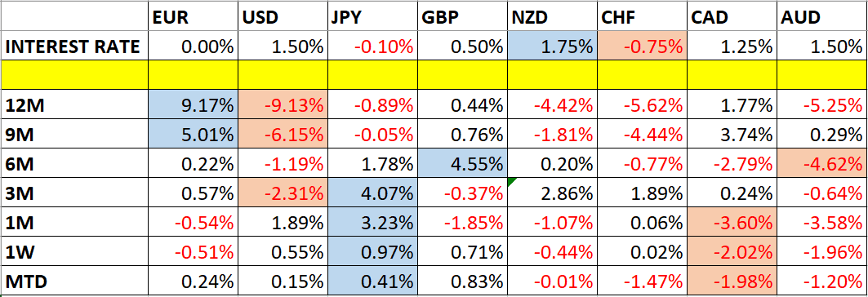Select the JPY 3M cell 4.07%

tap(372, 193)
